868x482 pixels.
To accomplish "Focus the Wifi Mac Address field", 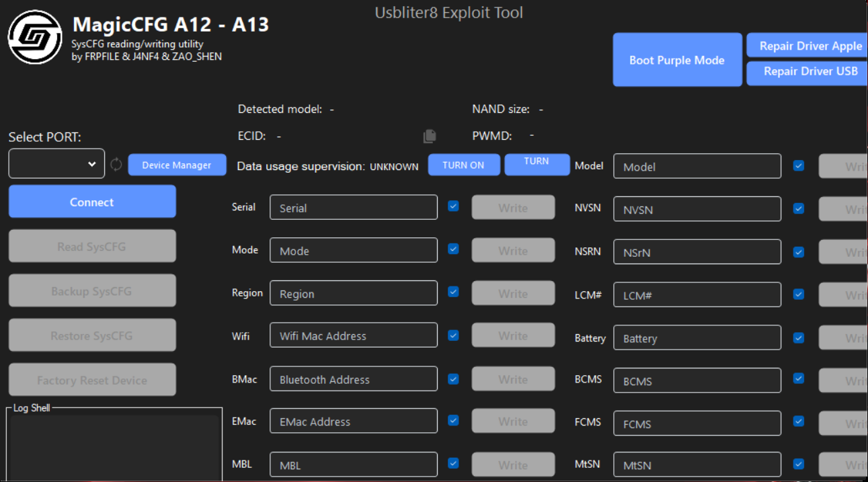I will [354, 335].
